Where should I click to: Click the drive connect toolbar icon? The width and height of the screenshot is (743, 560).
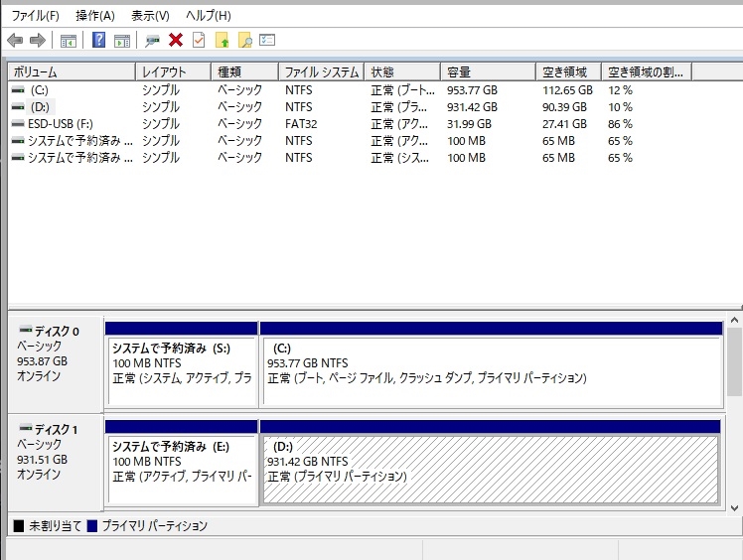152,41
